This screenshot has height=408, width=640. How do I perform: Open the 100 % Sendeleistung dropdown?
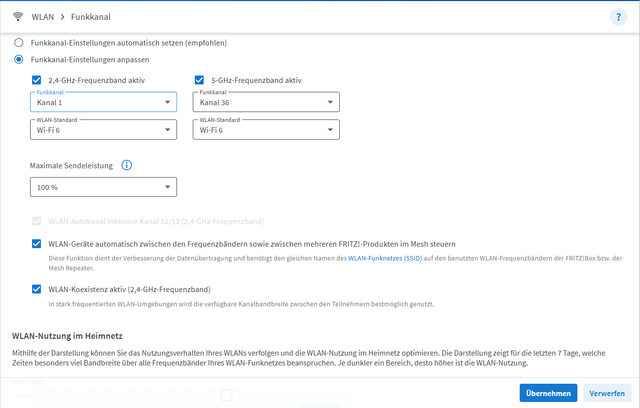[103, 187]
